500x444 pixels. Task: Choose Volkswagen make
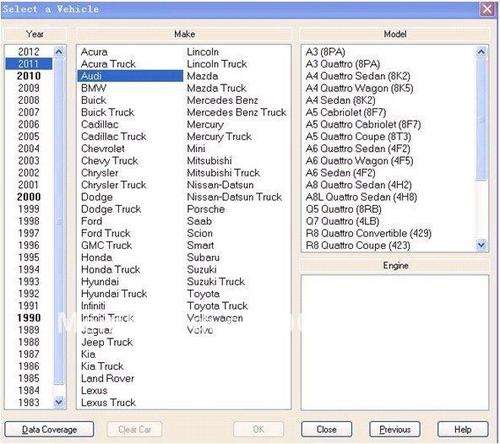(x=215, y=318)
